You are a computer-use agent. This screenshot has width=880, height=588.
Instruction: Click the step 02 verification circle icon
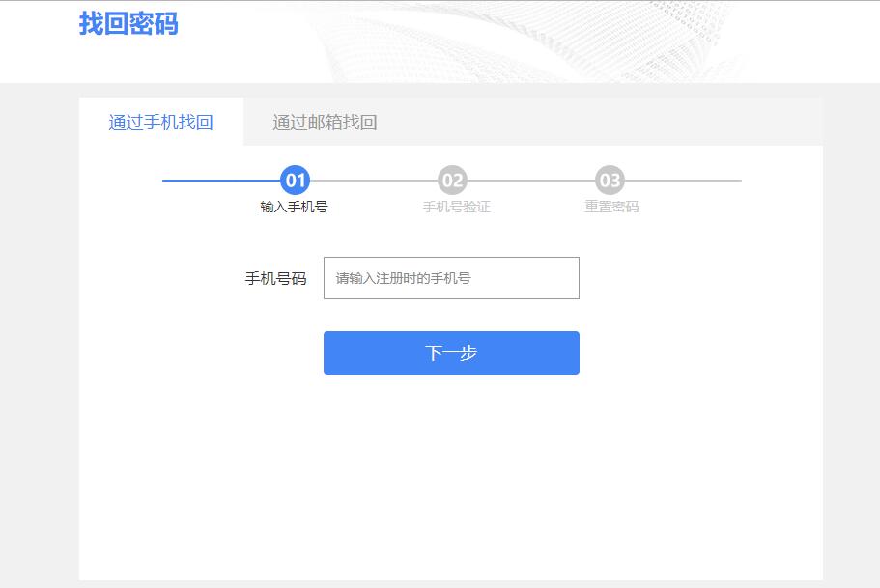coord(453,180)
